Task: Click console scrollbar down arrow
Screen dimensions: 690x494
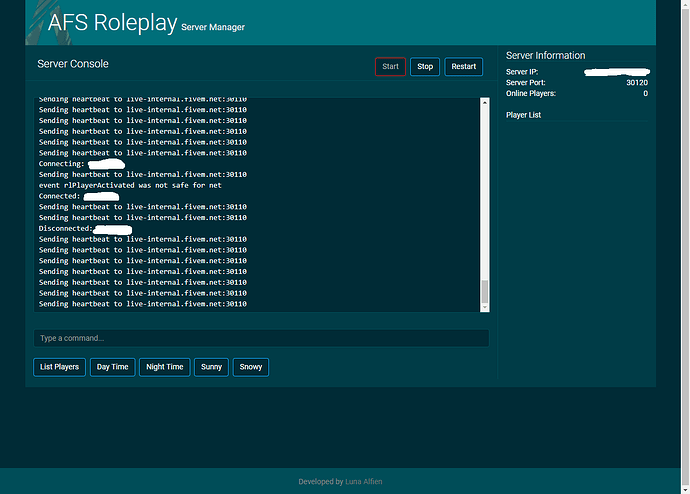Action: coord(484,307)
